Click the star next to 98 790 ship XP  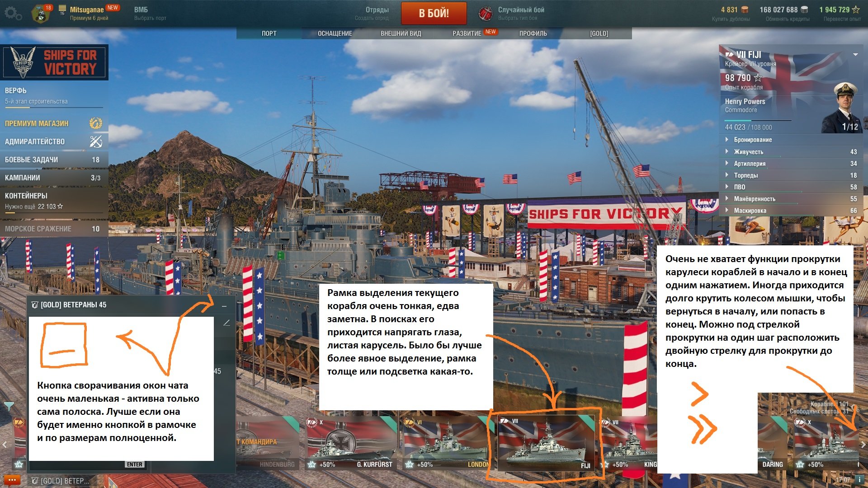click(758, 78)
